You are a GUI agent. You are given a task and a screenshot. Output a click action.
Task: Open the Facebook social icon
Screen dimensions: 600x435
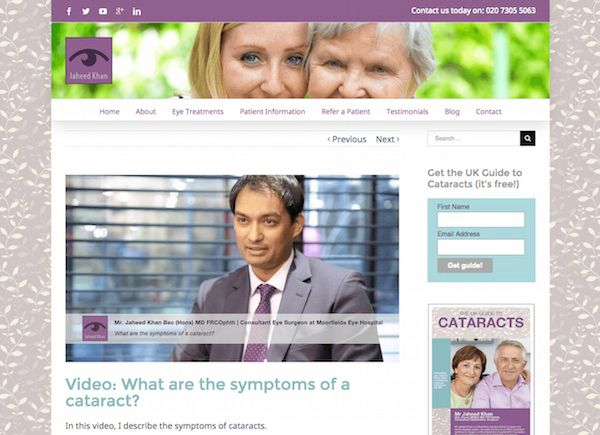pos(69,11)
